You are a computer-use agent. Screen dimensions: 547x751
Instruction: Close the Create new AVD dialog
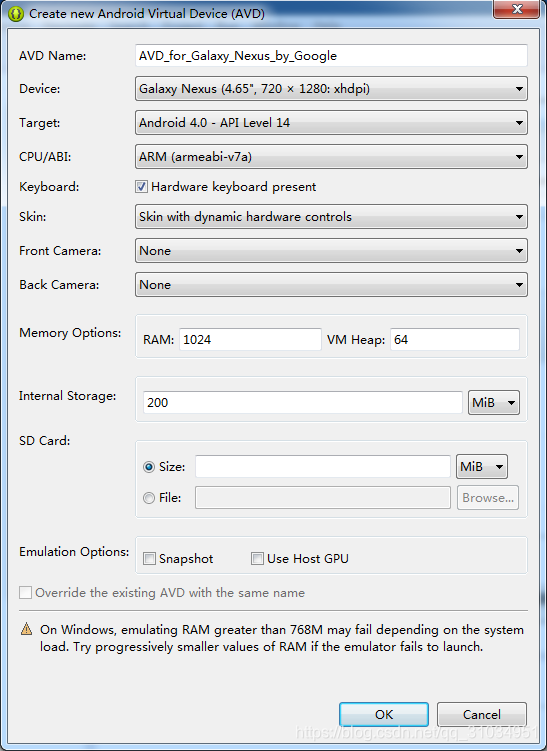click(517, 9)
